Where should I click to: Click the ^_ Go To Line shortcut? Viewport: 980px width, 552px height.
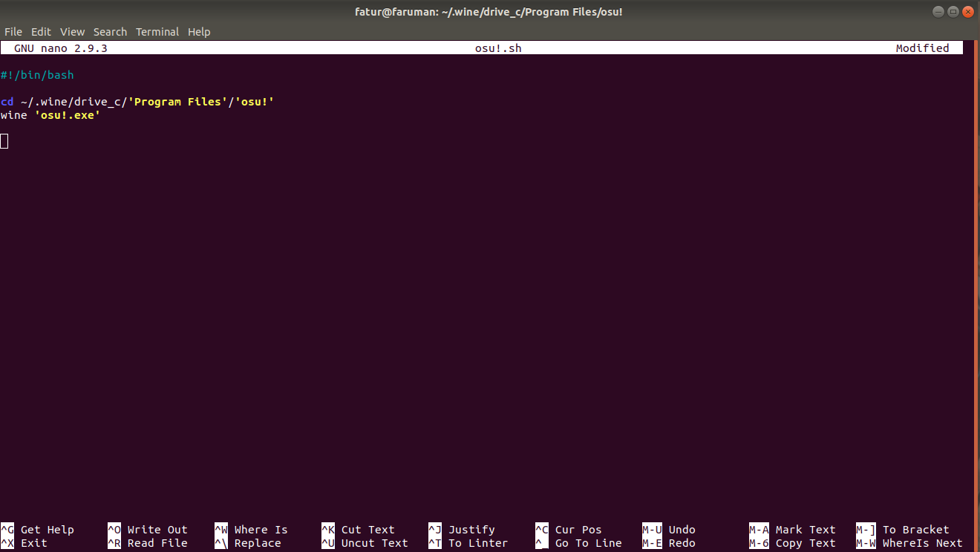(578, 543)
